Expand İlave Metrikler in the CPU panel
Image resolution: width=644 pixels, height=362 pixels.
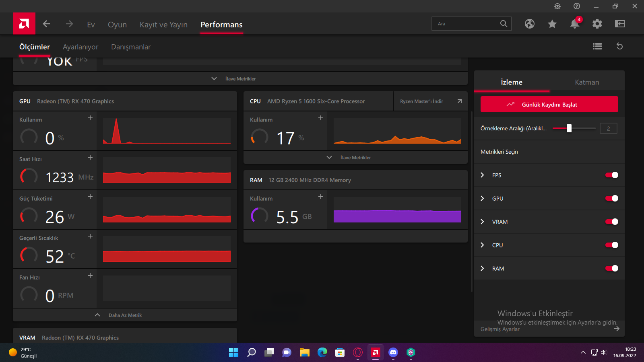355,157
